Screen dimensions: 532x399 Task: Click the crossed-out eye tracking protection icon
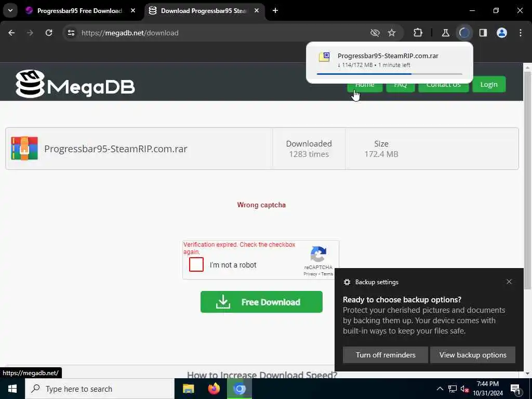pos(375,33)
